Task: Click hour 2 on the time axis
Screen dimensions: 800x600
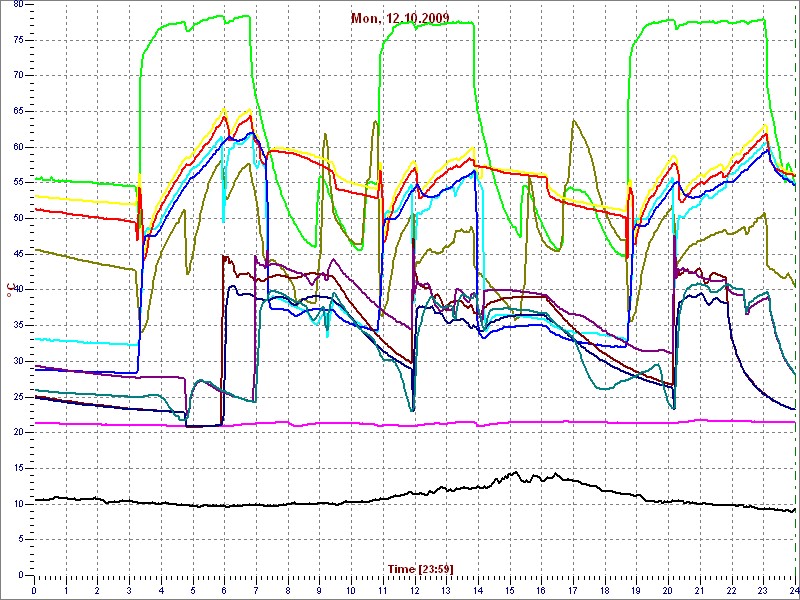Action: point(97,591)
